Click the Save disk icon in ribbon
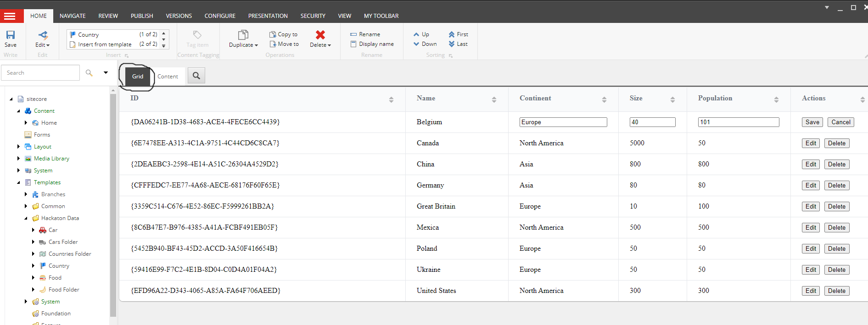868x325 pixels. (x=10, y=35)
